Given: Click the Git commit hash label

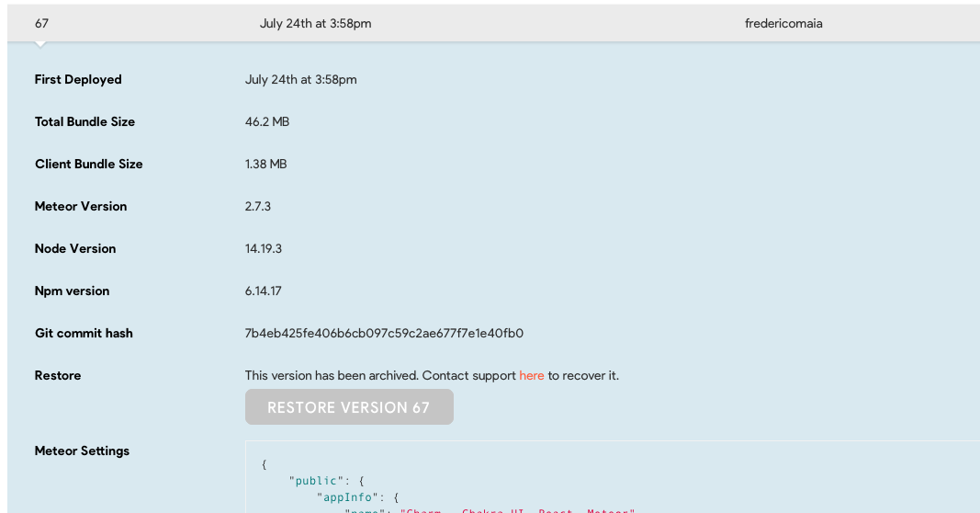Looking at the screenshot, I should click(84, 334).
